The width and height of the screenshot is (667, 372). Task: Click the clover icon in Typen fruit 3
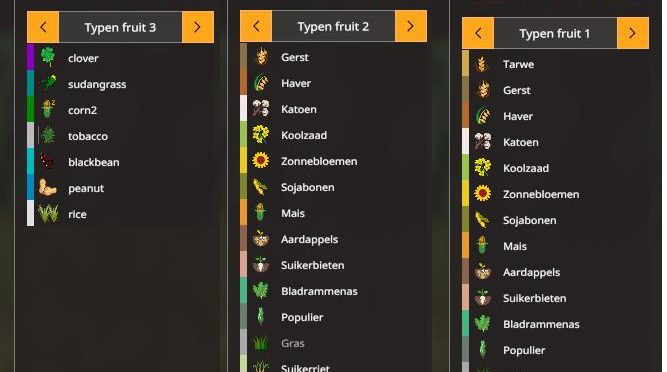pyautogui.click(x=48, y=57)
